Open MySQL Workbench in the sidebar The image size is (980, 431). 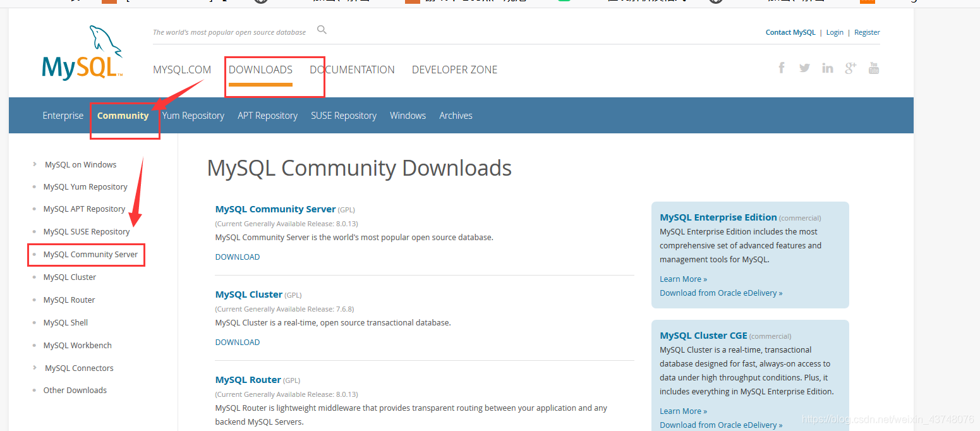[x=77, y=345]
